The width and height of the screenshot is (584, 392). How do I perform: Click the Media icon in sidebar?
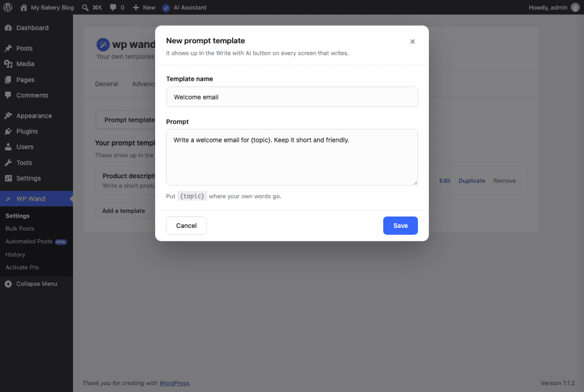(x=8, y=64)
